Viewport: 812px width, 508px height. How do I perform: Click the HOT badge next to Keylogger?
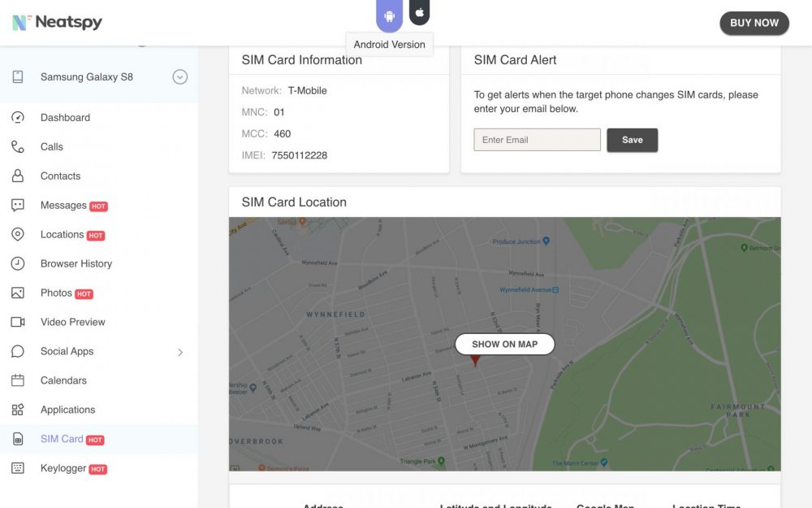click(98, 469)
